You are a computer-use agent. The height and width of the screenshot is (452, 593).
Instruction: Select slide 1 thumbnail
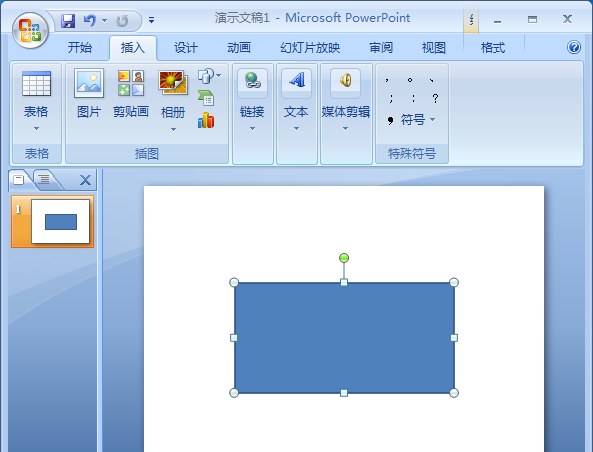[x=53, y=222]
